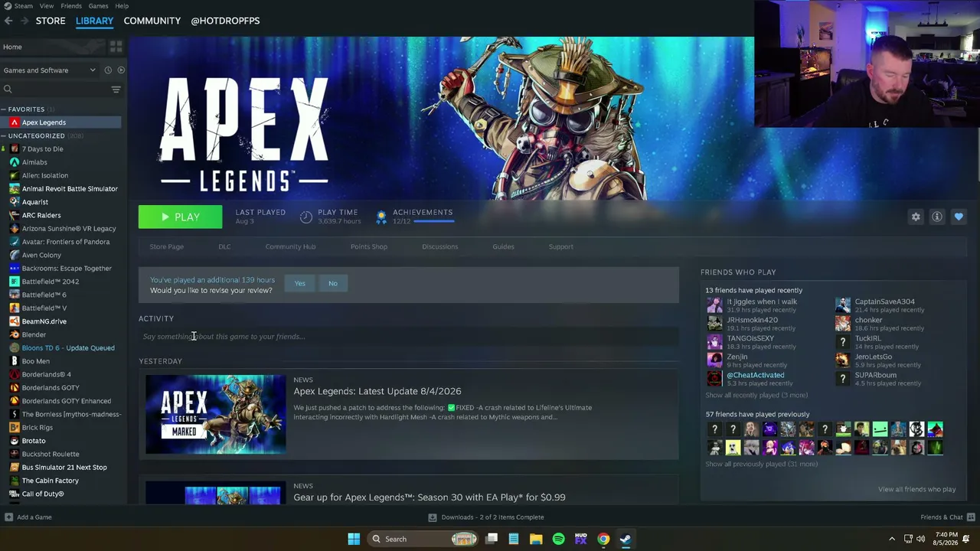The image size is (980, 551).
Task: Open the Points Shop link
Action: pyautogui.click(x=369, y=246)
